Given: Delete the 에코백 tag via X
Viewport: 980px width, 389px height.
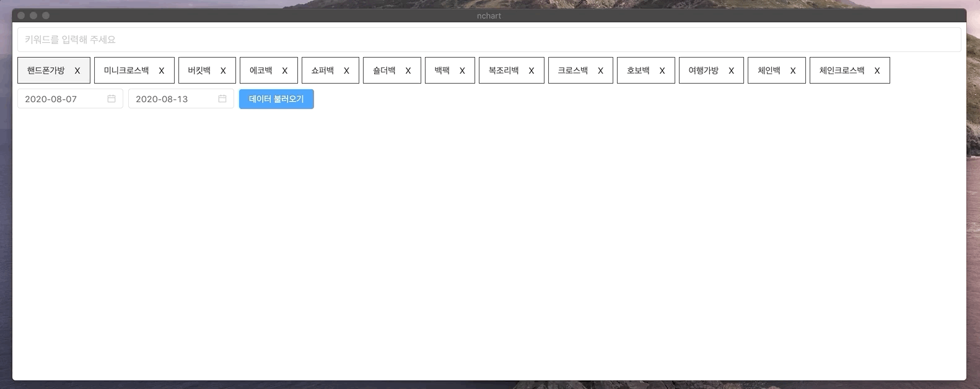Looking at the screenshot, I should click(285, 71).
